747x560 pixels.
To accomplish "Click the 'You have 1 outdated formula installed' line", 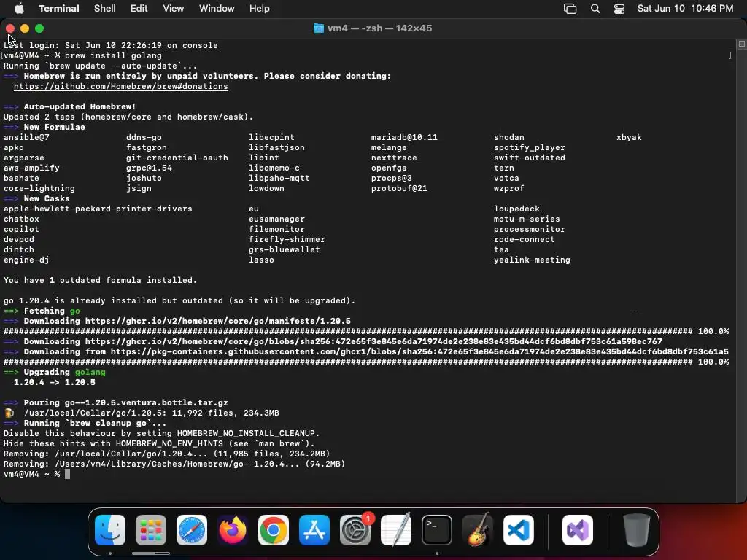I will tap(100, 280).
